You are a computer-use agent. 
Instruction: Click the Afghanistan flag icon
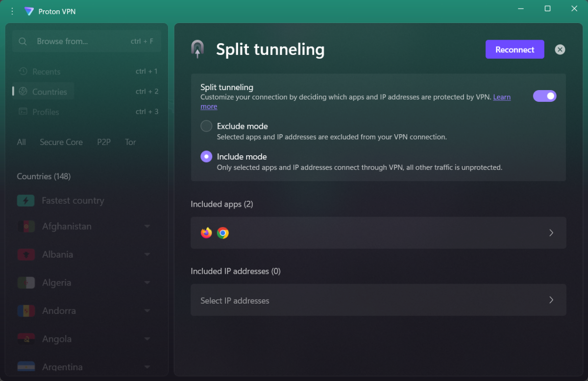pyautogui.click(x=26, y=226)
